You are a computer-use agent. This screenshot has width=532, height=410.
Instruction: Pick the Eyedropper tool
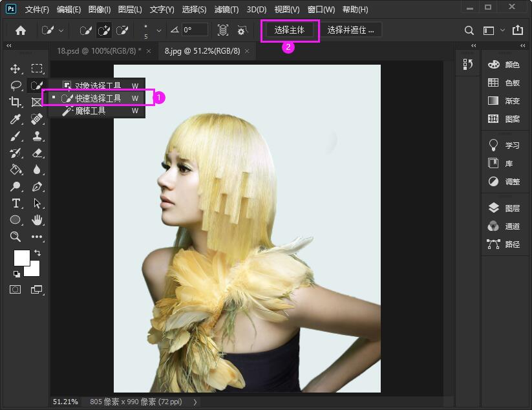[x=16, y=119]
